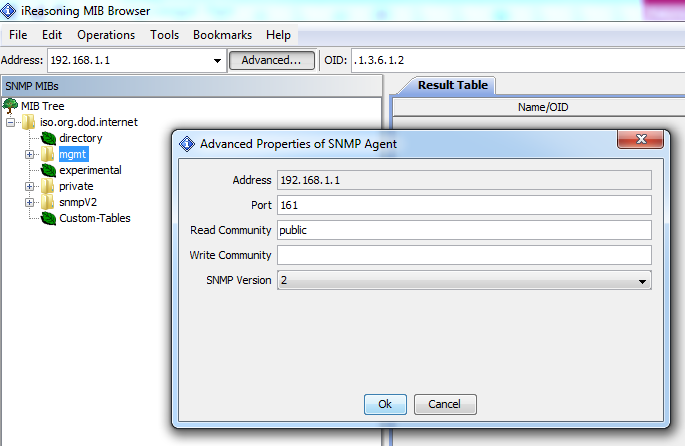
Task: Select the private tree item
Action: 76,186
